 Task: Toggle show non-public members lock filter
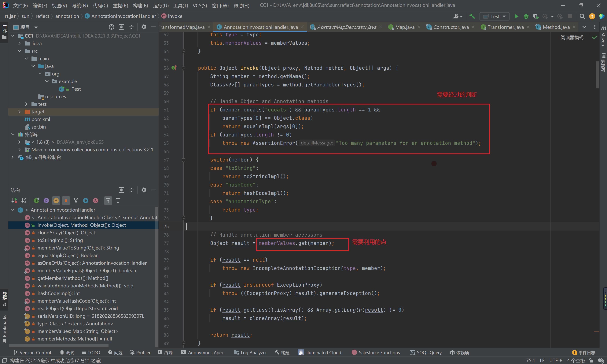click(x=66, y=201)
